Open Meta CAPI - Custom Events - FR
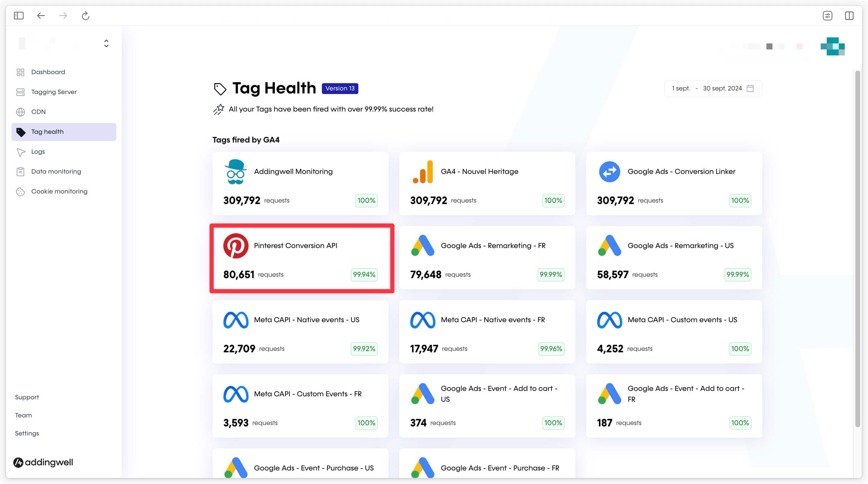 point(300,406)
